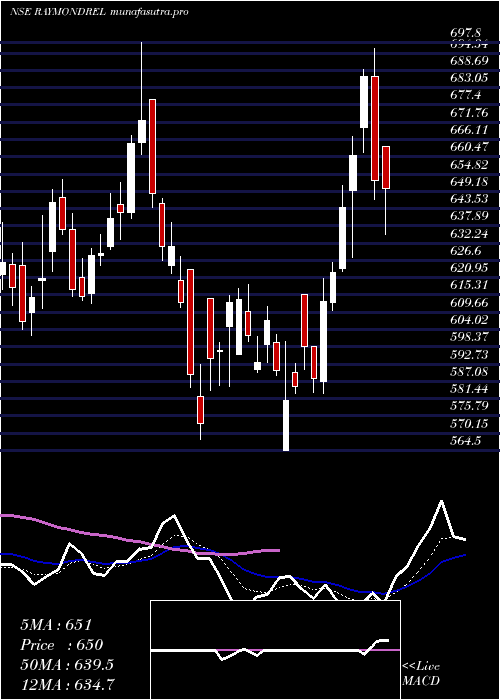The image size is (500, 700).
Task: Click the 12MA : 634.7 readout
Action: (67, 685)
